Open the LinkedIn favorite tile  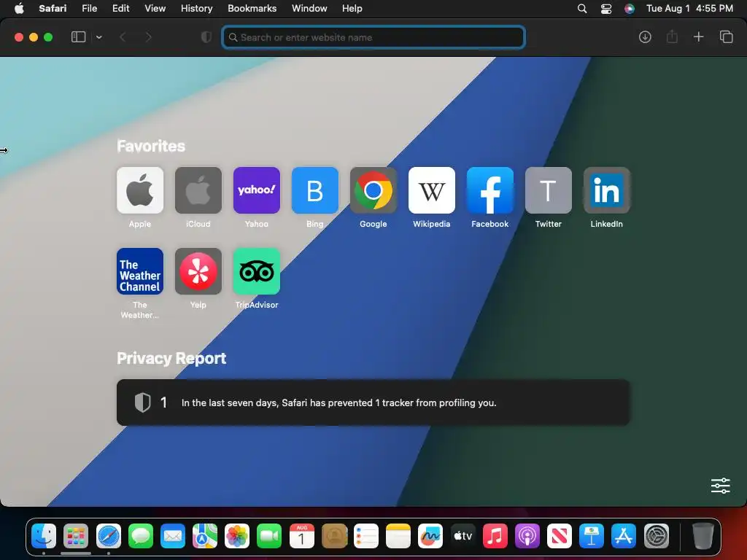pyautogui.click(x=607, y=190)
